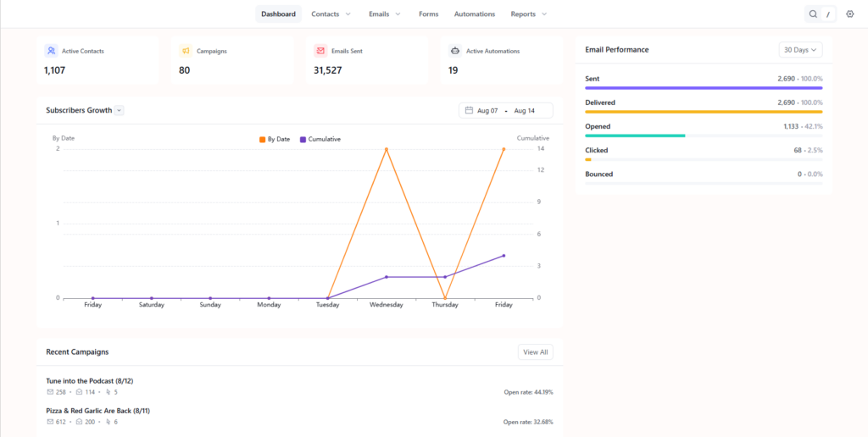Click the Active Automations robot icon
The width and height of the screenshot is (868, 437).
[455, 51]
